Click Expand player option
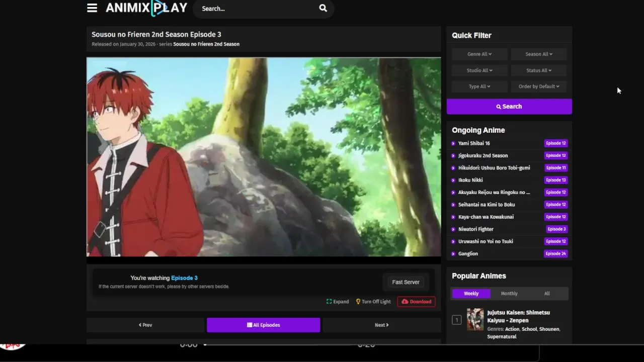Viewport: 644px width, 362px height. pos(338,302)
